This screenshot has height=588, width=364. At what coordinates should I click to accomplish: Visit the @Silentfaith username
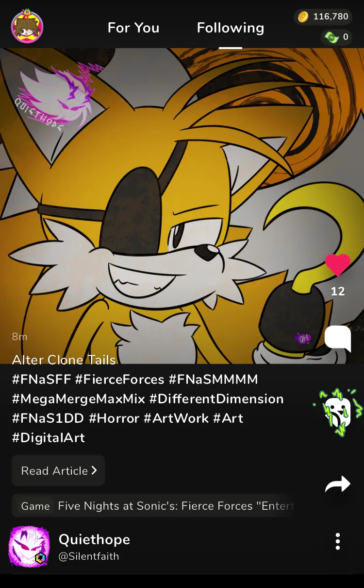(89, 556)
